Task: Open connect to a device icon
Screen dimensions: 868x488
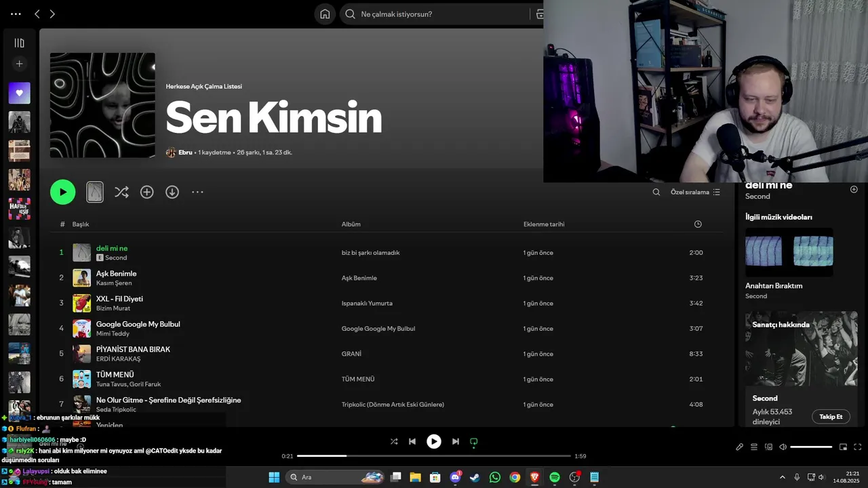Action: [768, 447]
